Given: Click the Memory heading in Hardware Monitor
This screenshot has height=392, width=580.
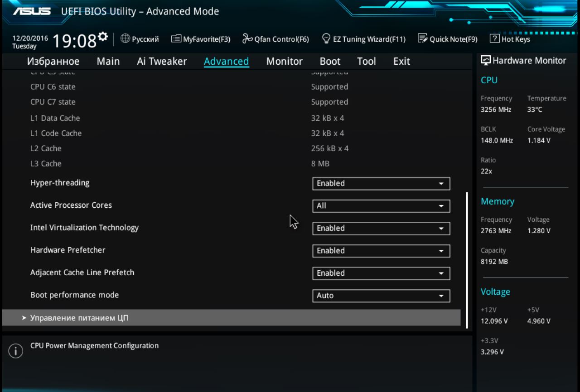Looking at the screenshot, I should tap(498, 201).
